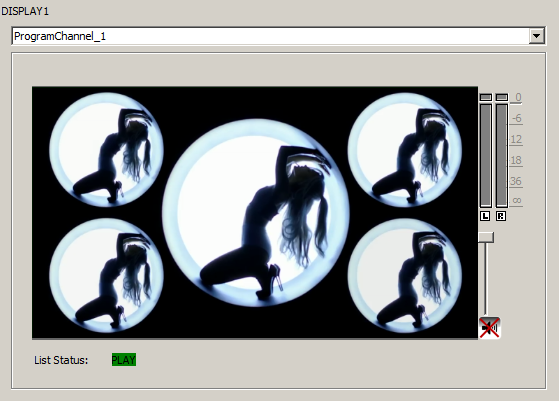The width and height of the screenshot is (559, 401).
Task: Click the L channel label icon
Action: [x=485, y=216]
